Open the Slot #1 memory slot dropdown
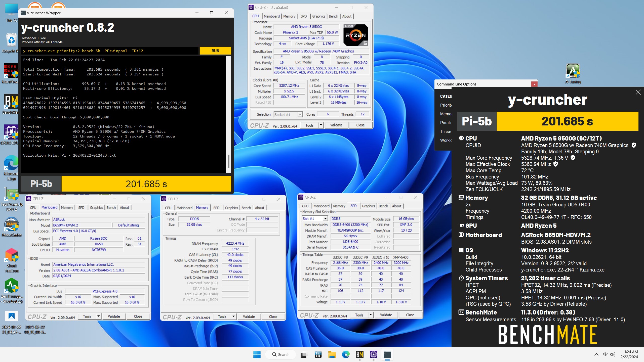644x362 pixels. (x=315, y=219)
